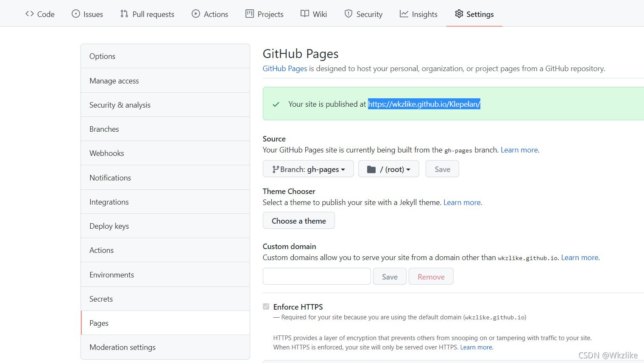Click the custom domain text field
Image resolution: width=644 pixels, height=363 pixels.
317,276
